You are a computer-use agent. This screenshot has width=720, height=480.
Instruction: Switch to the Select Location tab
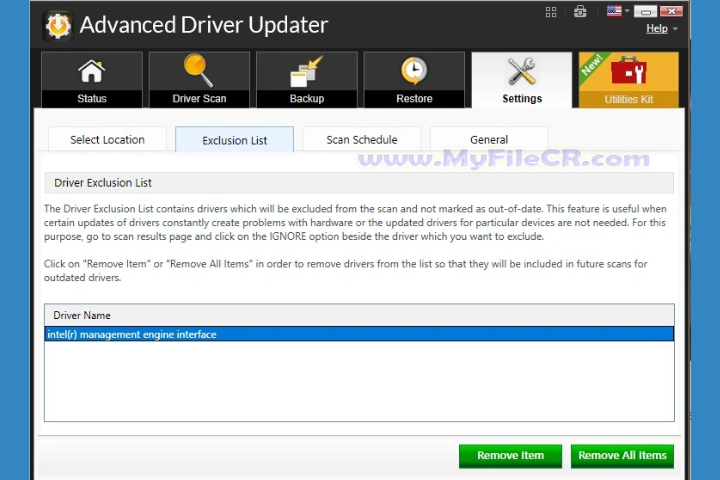click(x=107, y=139)
